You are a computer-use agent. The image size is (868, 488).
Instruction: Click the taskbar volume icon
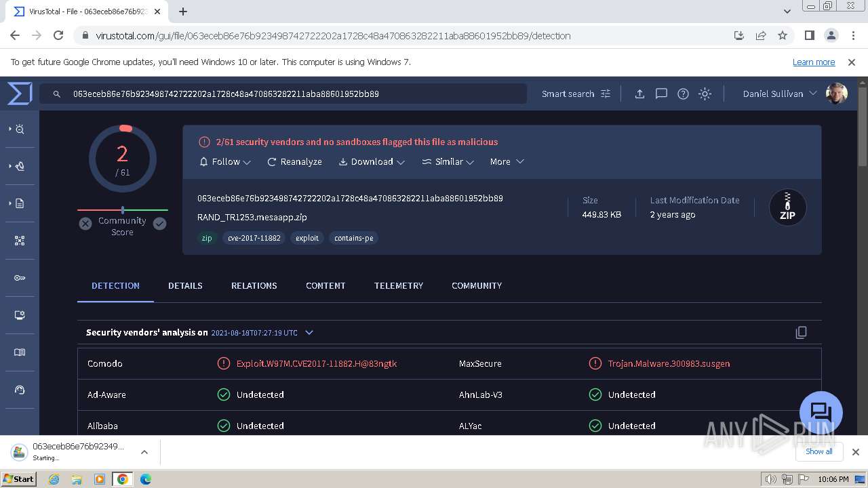[770, 479]
